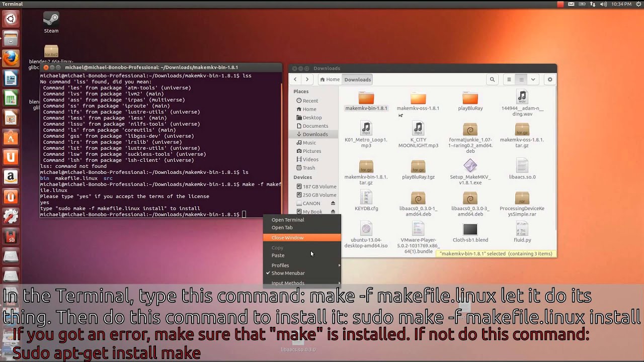Open Ubuntu Software Center launcher icon
The height and width of the screenshot is (362, 644).
(x=11, y=137)
